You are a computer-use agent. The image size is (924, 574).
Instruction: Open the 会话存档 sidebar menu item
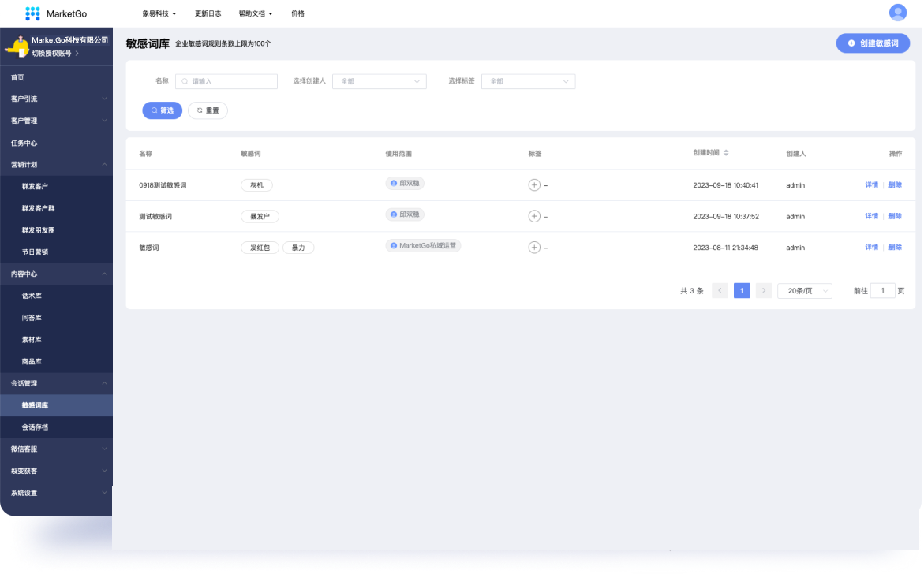(x=36, y=427)
